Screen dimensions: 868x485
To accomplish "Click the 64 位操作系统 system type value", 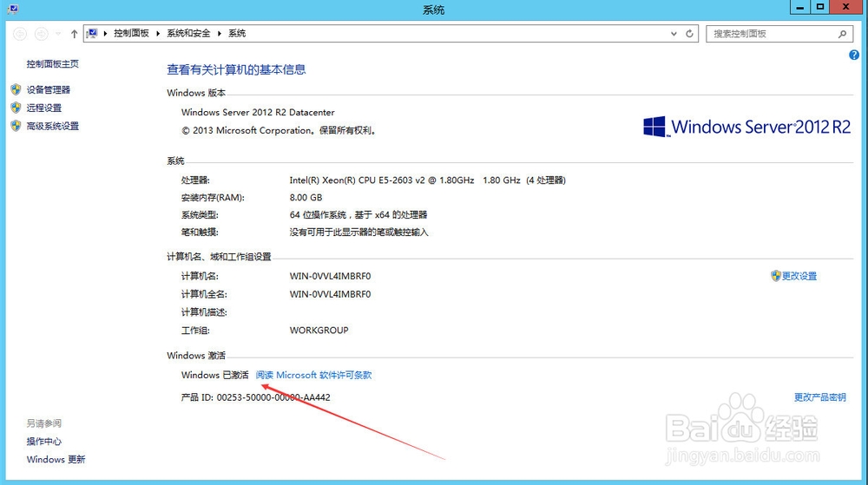I will 358,214.
